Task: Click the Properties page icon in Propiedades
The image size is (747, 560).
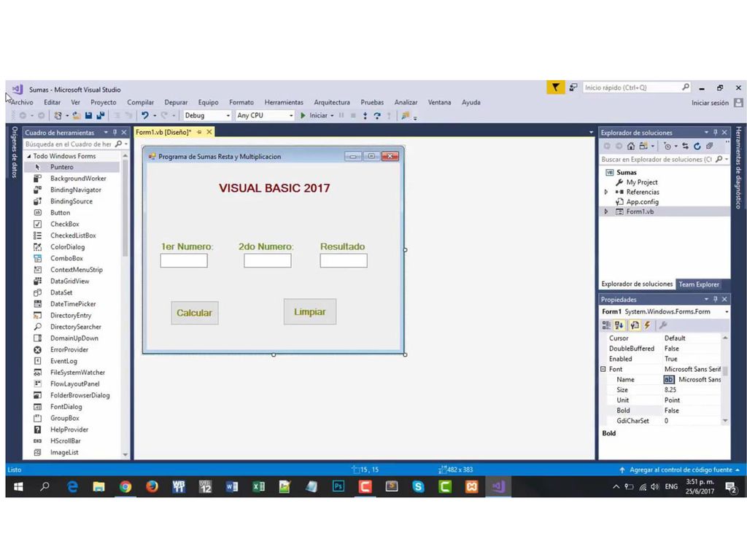Action: click(x=635, y=325)
